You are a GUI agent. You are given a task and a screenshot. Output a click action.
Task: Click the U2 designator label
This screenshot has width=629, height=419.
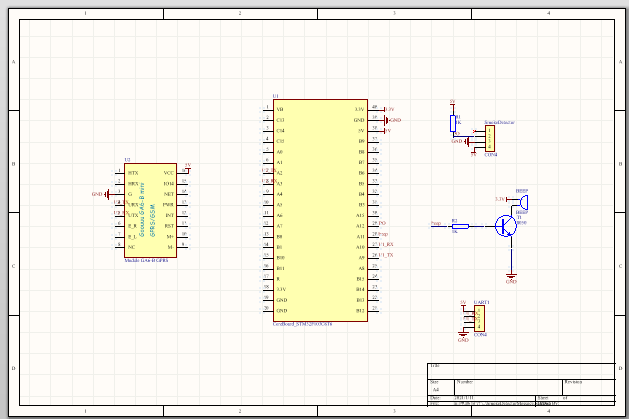coord(128,160)
